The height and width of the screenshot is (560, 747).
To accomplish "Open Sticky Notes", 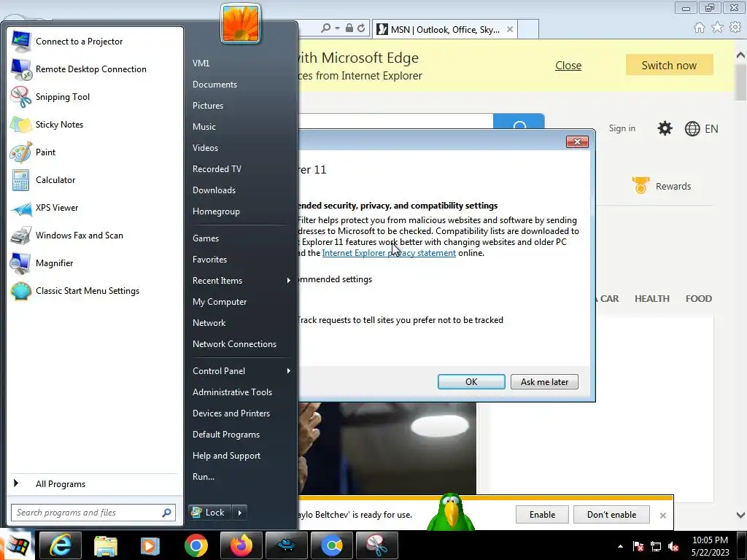I will point(47,124).
